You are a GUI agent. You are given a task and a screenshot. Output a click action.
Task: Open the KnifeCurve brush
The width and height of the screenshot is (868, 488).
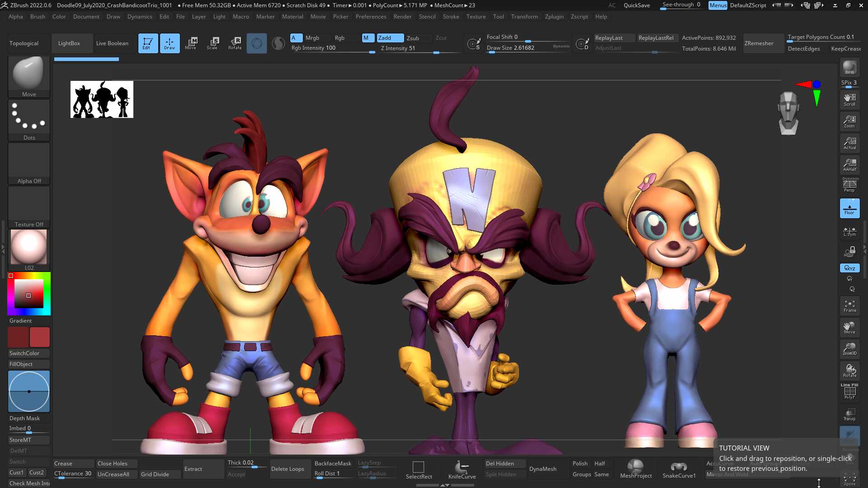pos(462,469)
